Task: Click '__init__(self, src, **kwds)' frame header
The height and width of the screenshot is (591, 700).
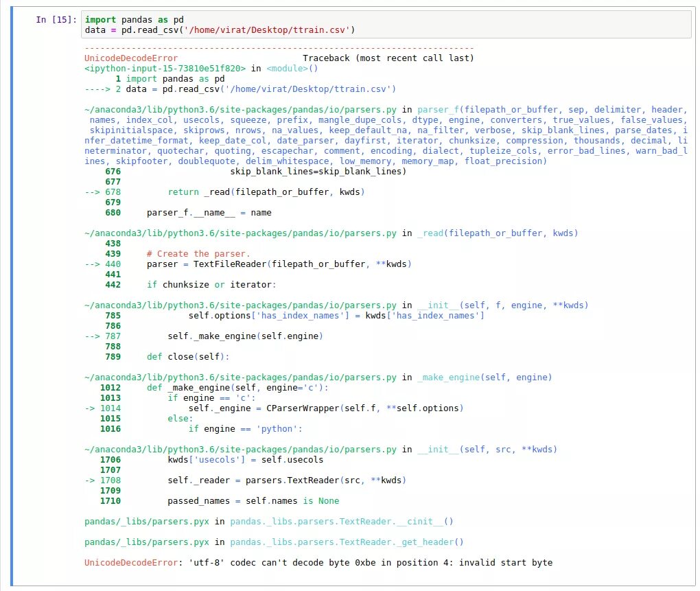Action: tap(487, 449)
